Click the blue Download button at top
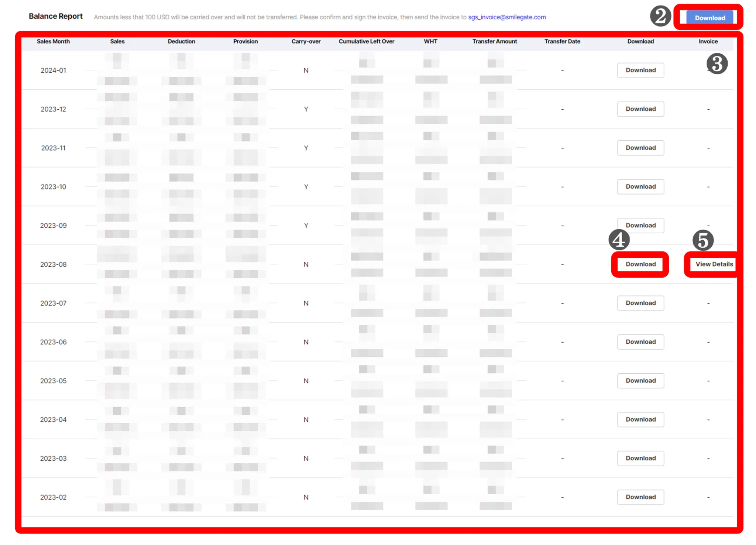 709,18
